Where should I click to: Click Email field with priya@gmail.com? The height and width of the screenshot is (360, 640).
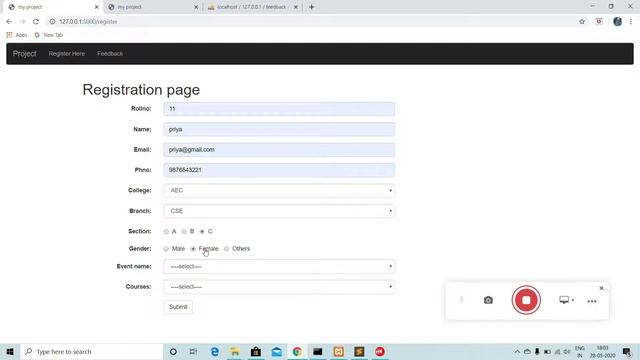point(279,150)
